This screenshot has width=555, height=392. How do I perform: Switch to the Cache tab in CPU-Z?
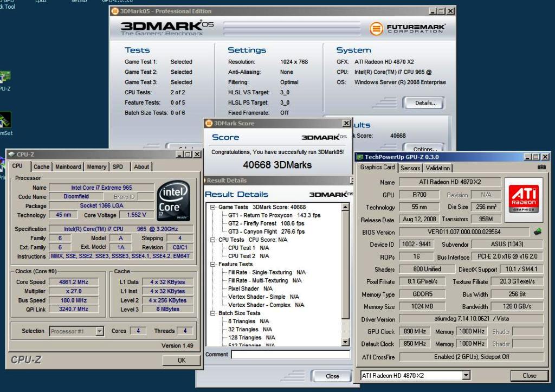point(41,166)
